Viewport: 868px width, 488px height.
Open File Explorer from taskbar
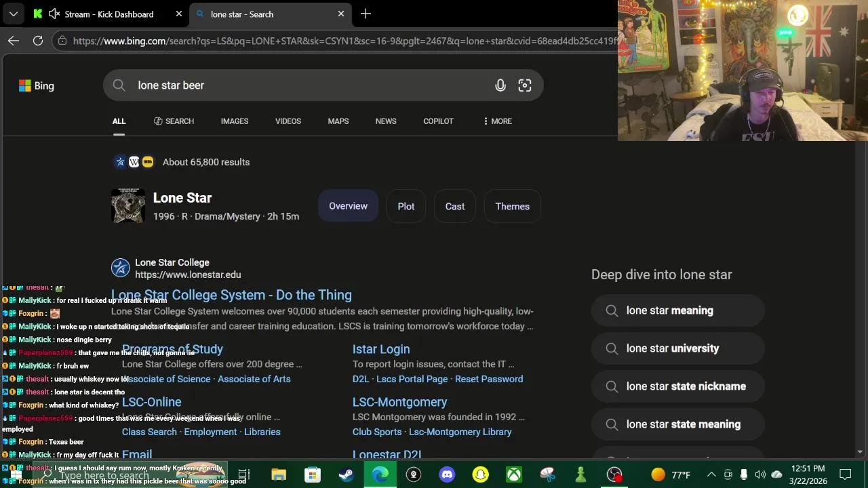point(279,474)
